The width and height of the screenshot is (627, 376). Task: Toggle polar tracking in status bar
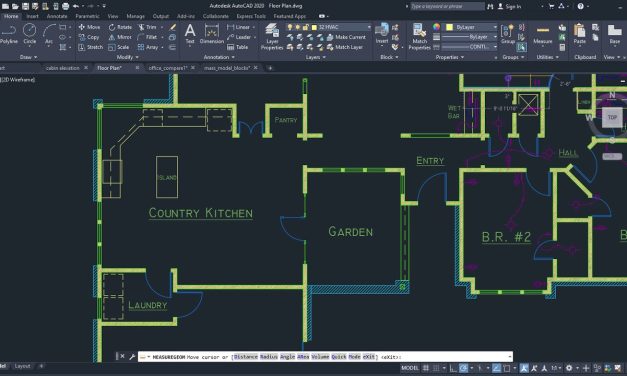pyautogui.click(x=463, y=368)
